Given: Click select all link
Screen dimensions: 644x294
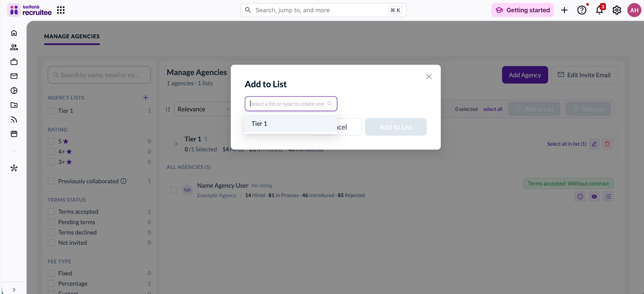Looking at the screenshot, I should [493, 109].
